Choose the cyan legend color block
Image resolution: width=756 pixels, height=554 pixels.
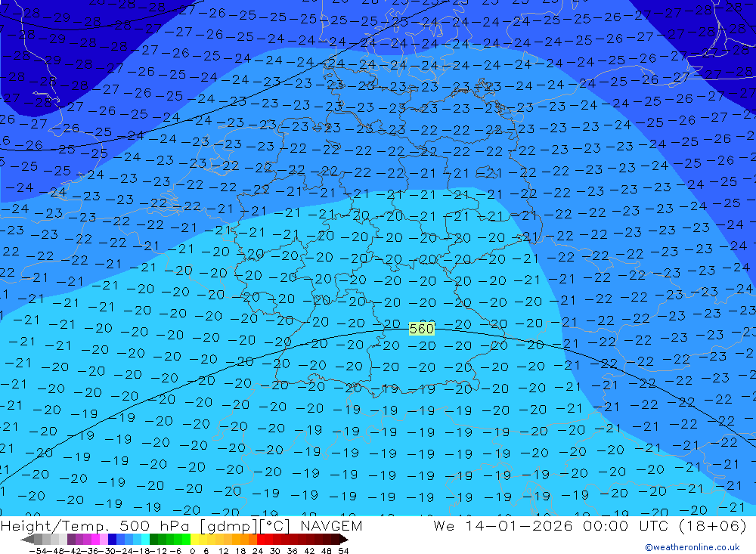tap(145, 540)
